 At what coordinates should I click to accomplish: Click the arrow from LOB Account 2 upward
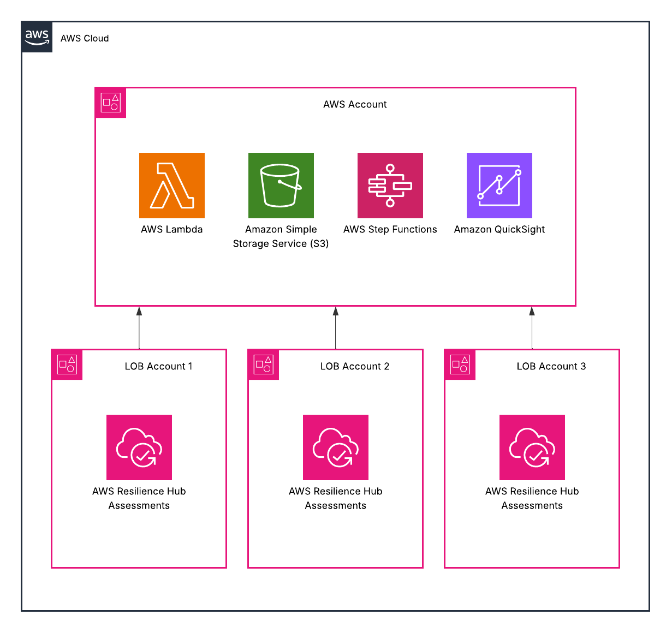(335, 326)
